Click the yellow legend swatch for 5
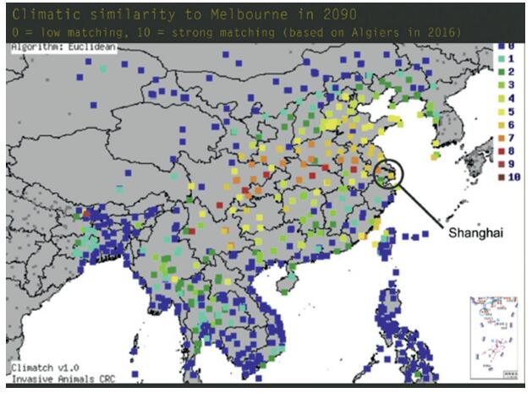 tap(500, 112)
